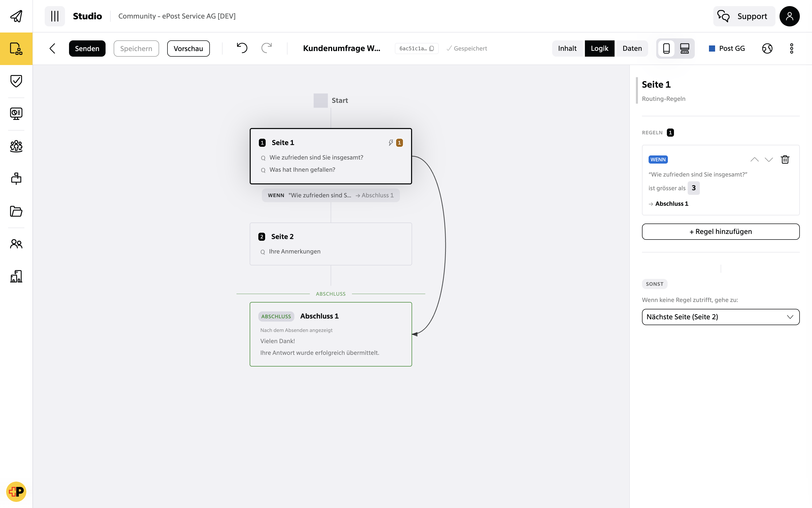The image size is (812, 508).
Task: Open the language globe icon
Action: (767, 48)
